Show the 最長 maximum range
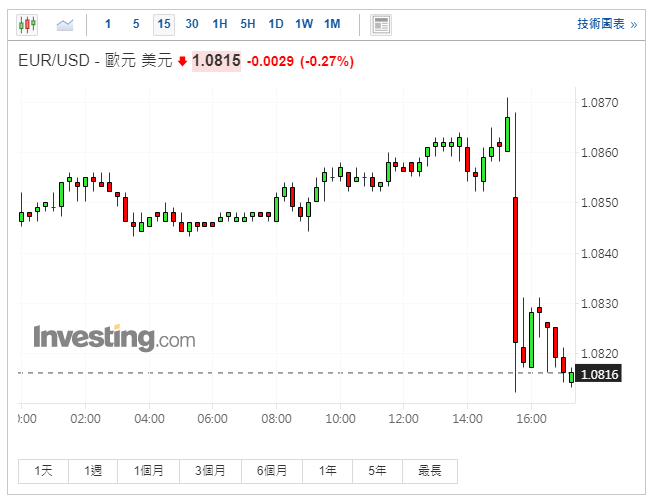Viewport: 652px width, 503px height. point(430,470)
